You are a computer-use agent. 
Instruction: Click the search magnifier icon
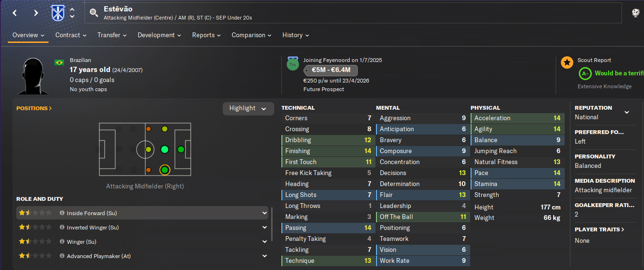94,13
